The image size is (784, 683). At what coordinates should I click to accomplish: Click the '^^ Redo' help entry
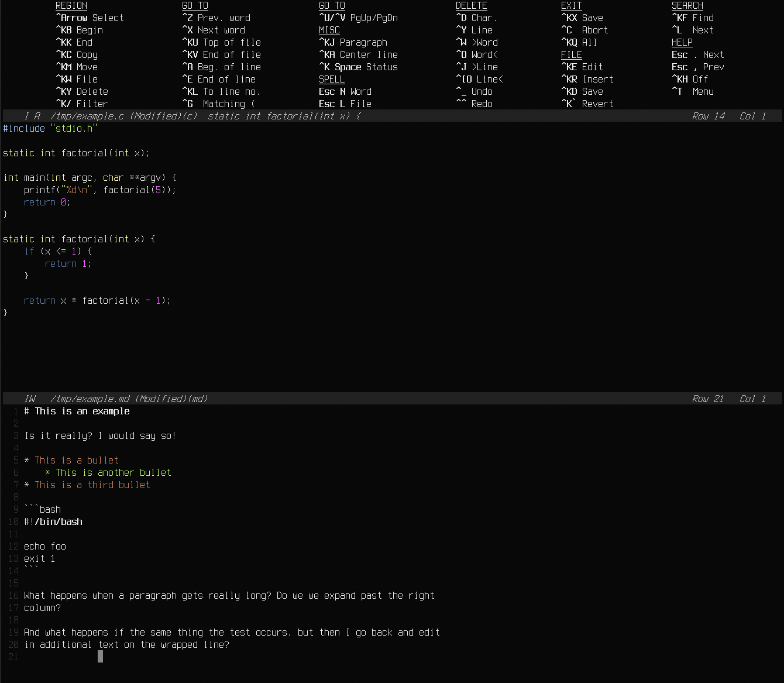[474, 104]
